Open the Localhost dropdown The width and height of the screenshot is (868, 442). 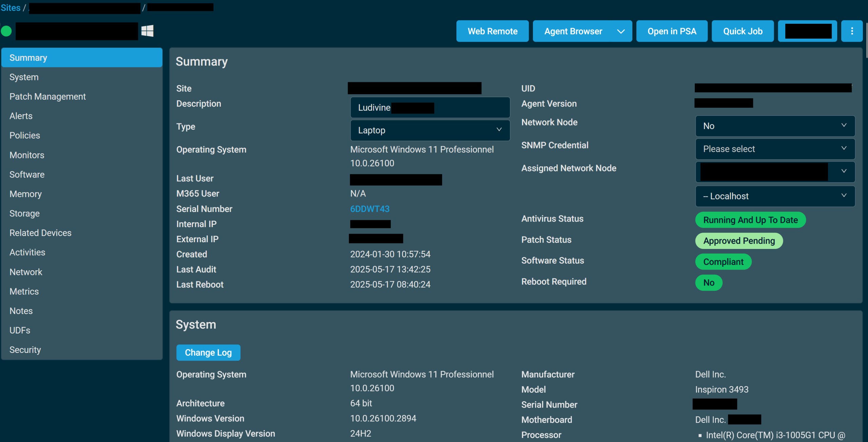(x=775, y=196)
